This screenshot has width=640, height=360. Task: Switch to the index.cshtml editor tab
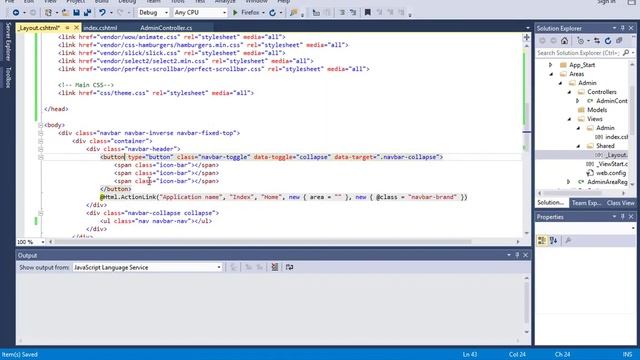[100, 28]
